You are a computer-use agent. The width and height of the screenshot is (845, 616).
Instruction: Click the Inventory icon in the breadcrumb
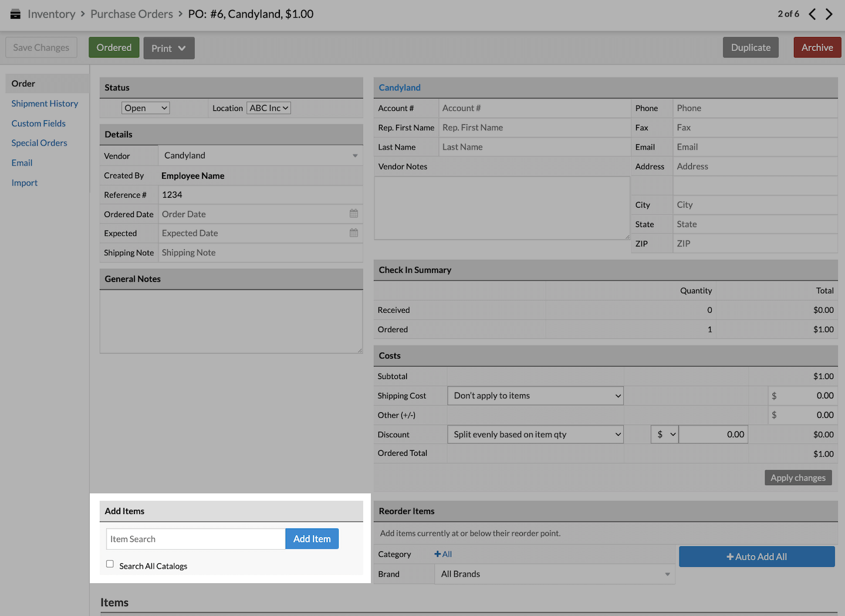point(15,14)
